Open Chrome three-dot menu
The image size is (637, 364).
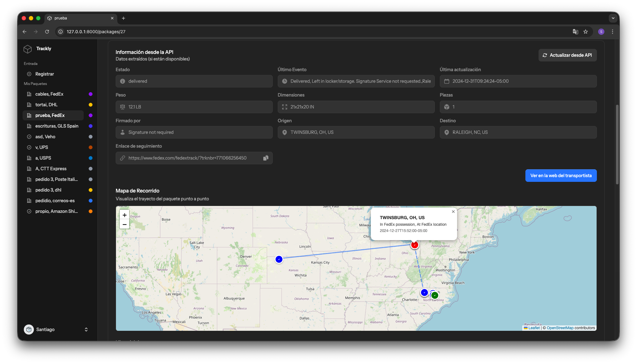point(612,32)
